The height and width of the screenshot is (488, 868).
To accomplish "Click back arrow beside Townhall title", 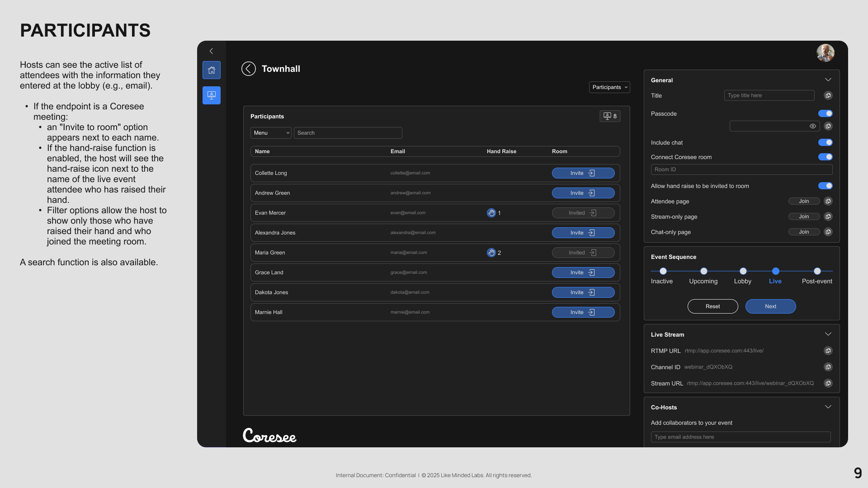I will (x=249, y=69).
